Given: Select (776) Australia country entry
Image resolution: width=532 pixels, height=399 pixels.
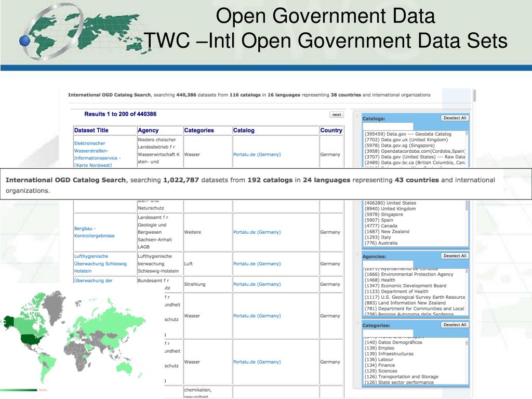Looking at the screenshot, I should click(x=381, y=243).
